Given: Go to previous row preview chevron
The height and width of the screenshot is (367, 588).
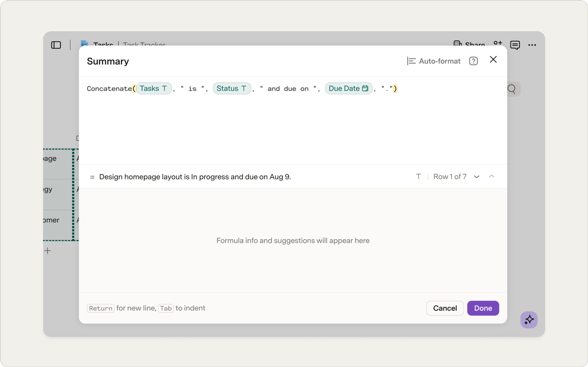Looking at the screenshot, I should [x=492, y=176].
